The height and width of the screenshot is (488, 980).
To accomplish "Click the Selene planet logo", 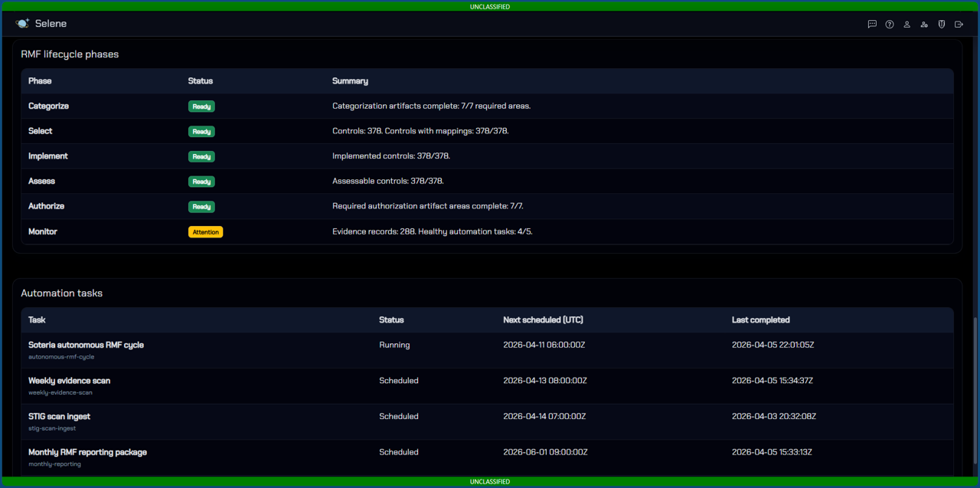I will point(22,24).
